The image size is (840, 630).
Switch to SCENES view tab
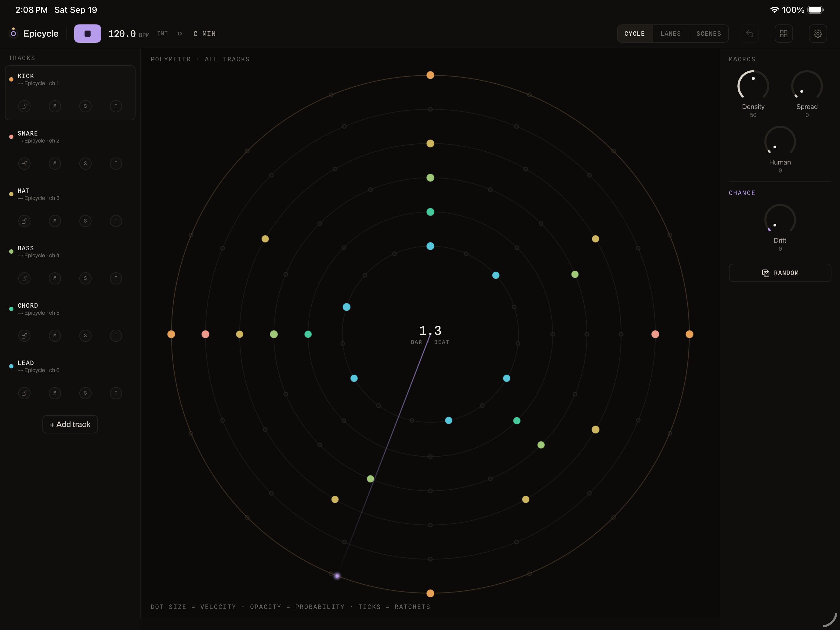click(709, 34)
